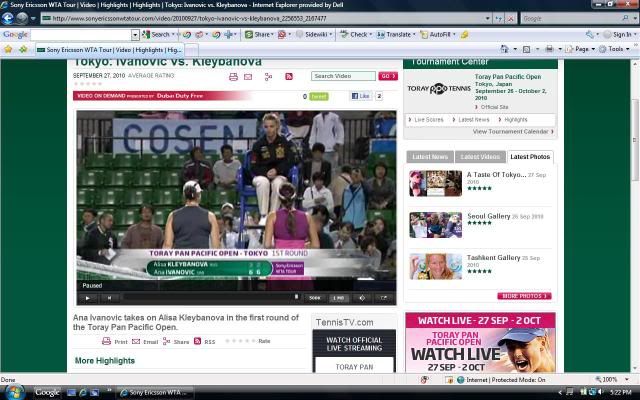Open the Tashkent Gallery photo thumbnail
This screenshot has height=400, width=640.
(436, 266)
